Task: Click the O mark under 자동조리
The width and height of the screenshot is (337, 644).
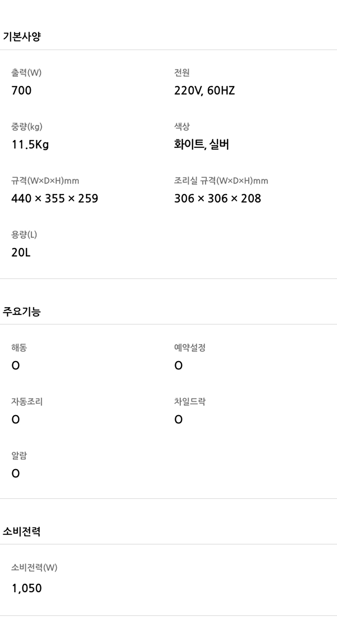Action: click(15, 419)
